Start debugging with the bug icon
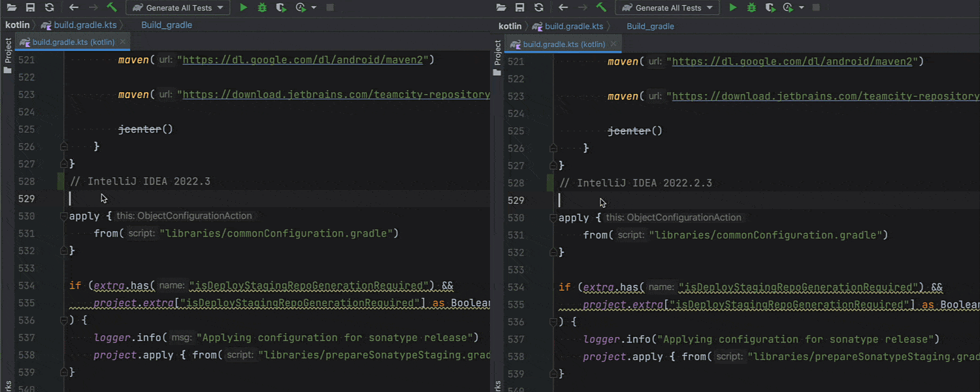 261,7
